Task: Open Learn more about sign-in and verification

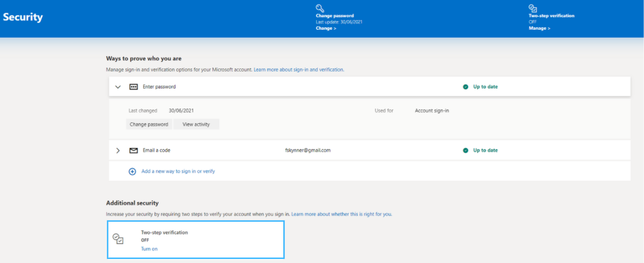Action: click(x=299, y=70)
